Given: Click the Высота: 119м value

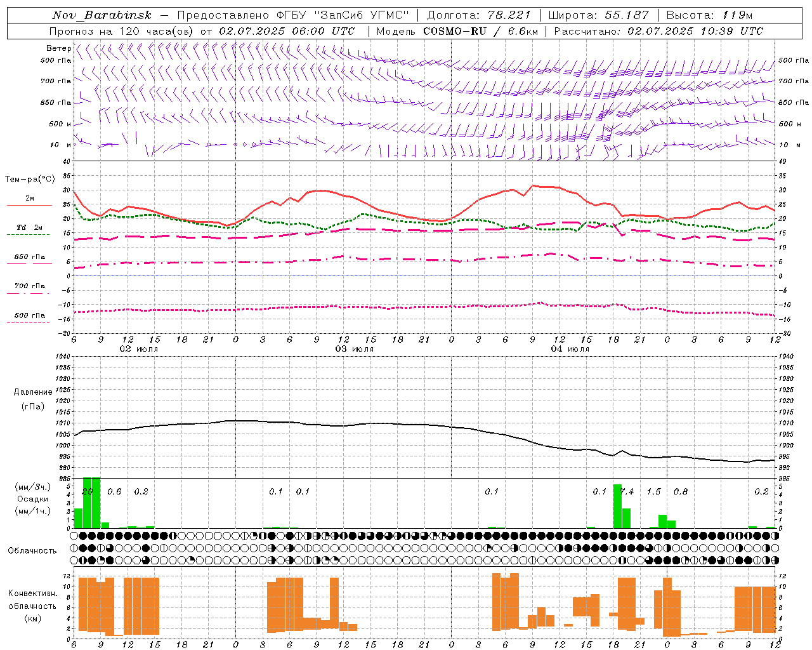Looking at the screenshot, I should [709, 15].
